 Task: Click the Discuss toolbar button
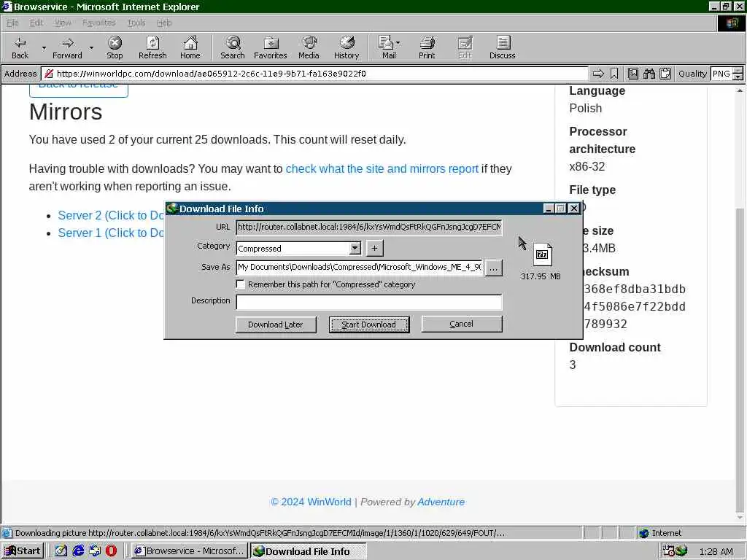pyautogui.click(x=502, y=47)
